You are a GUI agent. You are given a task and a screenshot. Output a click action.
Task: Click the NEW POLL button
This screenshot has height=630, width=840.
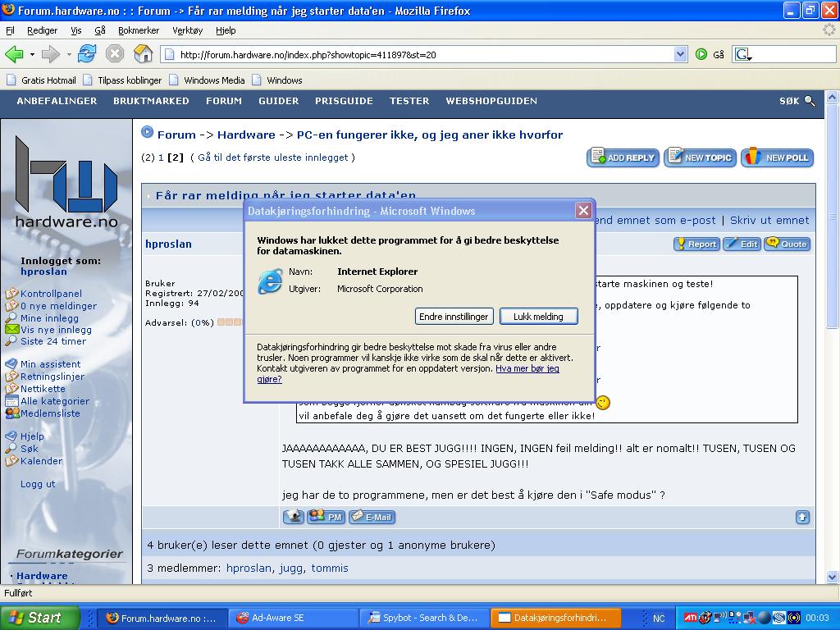coord(778,157)
